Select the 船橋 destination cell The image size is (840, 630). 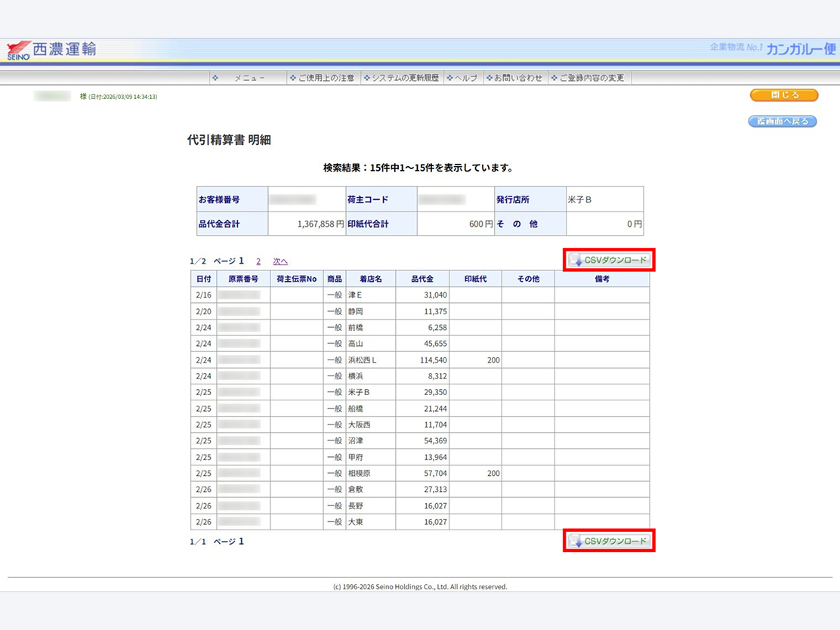click(x=371, y=408)
